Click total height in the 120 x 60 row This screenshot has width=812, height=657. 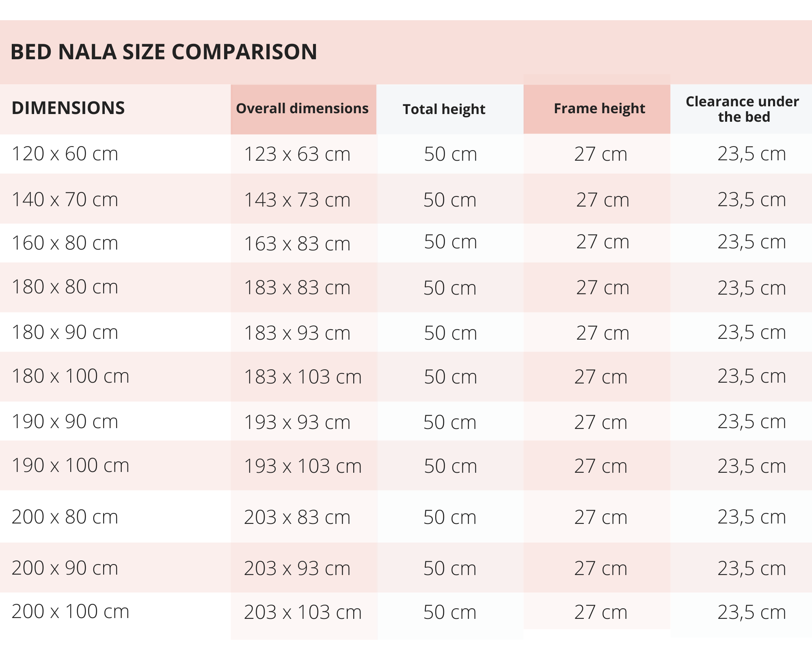(x=450, y=154)
